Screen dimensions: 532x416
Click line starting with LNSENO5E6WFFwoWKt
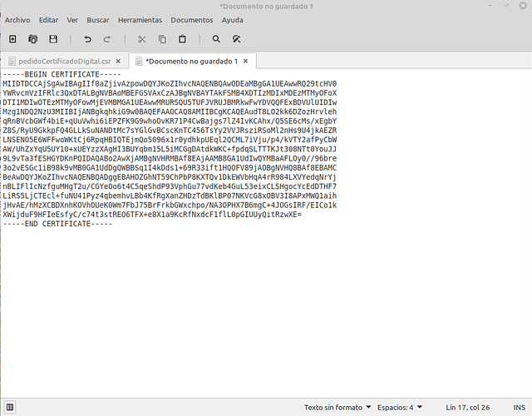pos(170,140)
